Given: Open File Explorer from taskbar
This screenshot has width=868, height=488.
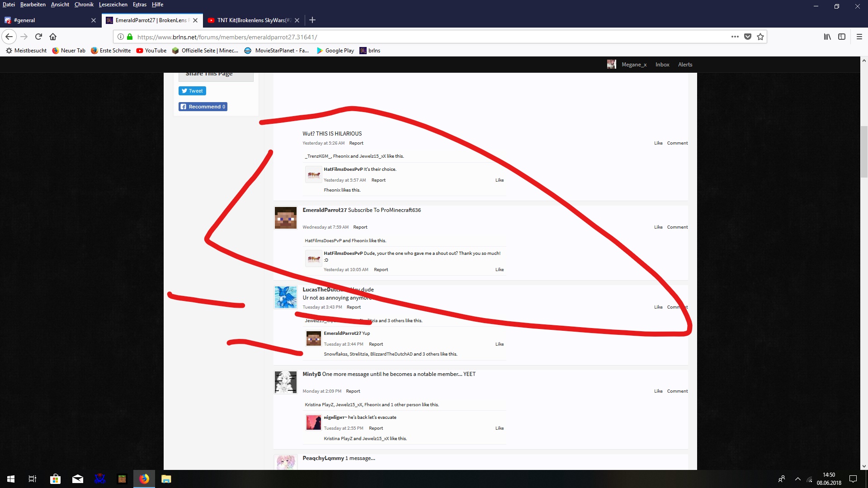Looking at the screenshot, I should coord(166,479).
